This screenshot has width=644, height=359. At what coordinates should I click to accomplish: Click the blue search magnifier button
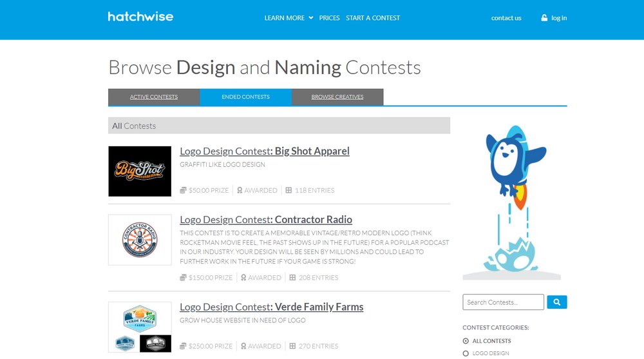(557, 302)
